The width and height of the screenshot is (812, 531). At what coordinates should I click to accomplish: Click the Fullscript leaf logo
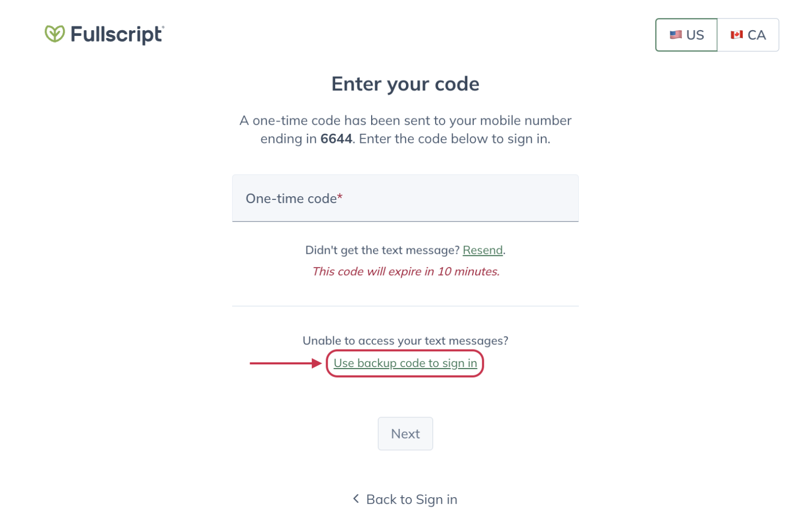pos(54,34)
